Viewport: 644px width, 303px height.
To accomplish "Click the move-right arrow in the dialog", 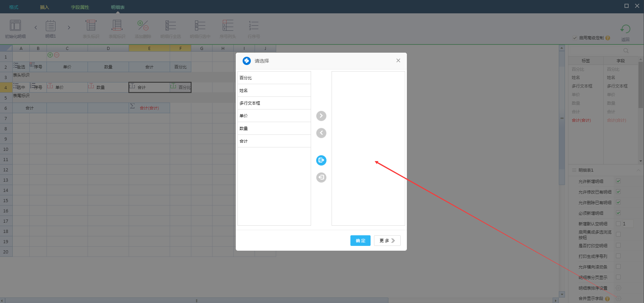I will pos(321,116).
